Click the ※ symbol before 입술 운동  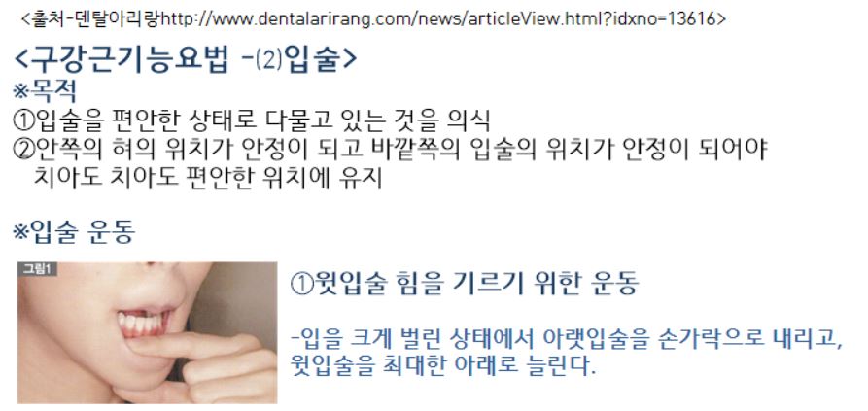click(20, 232)
